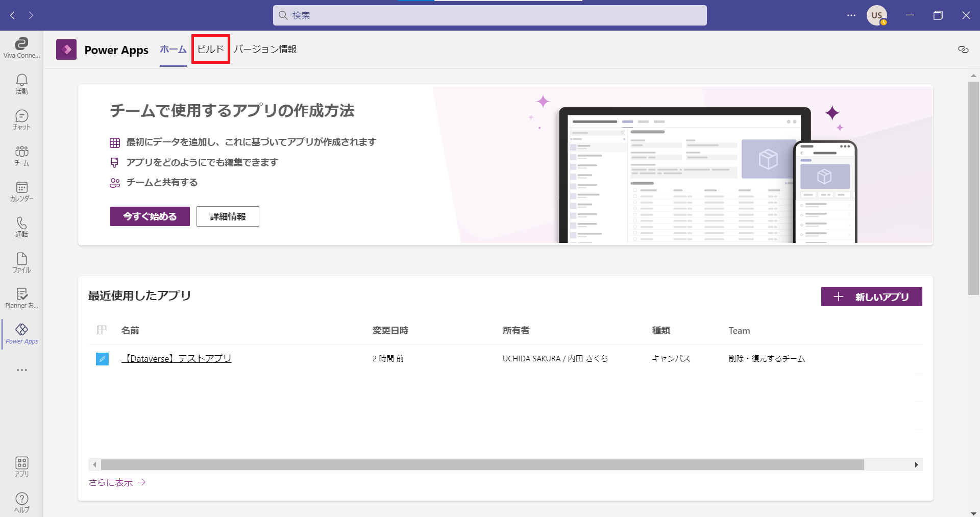Click the horizontal scrollbar in app list
Viewport: 980px width, 517px height.
coord(482,464)
